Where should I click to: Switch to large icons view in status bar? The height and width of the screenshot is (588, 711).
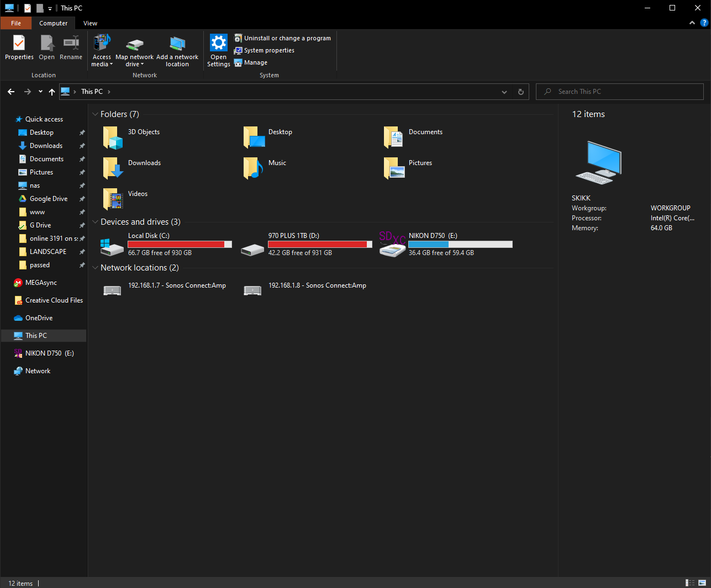click(x=702, y=582)
